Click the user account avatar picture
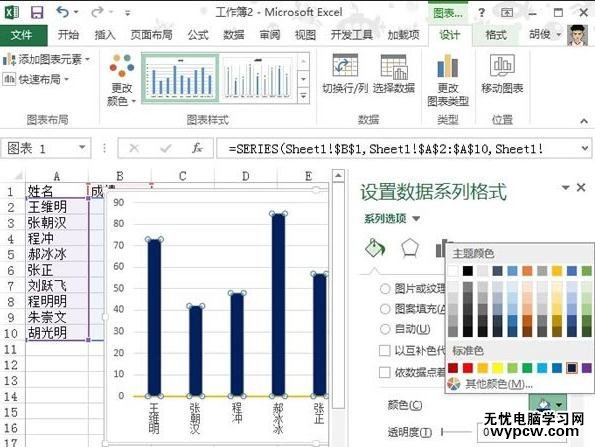The height and width of the screenshot is (447, 595). pyautogui.click(x=577, y=35)
